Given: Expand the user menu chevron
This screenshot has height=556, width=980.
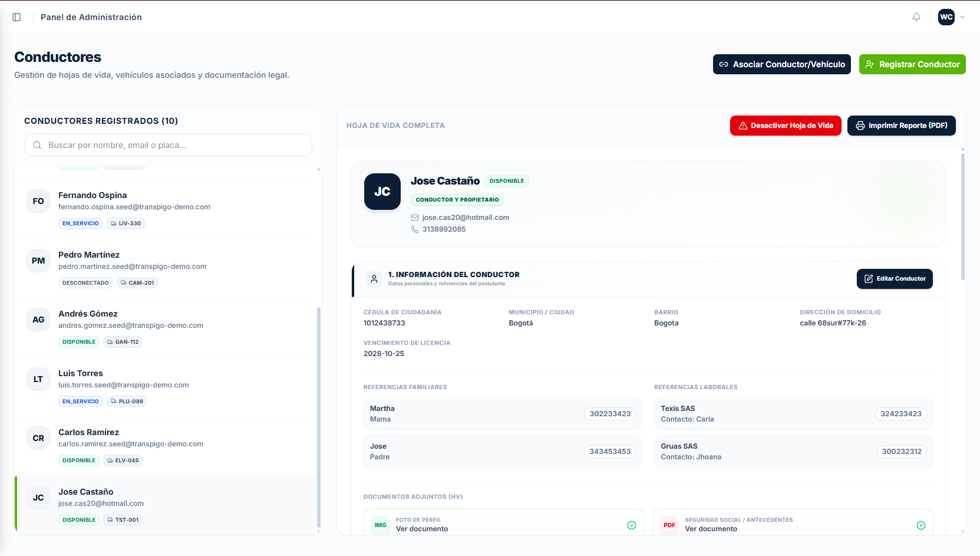Looking at the screenshot, I should coord(962,17).
